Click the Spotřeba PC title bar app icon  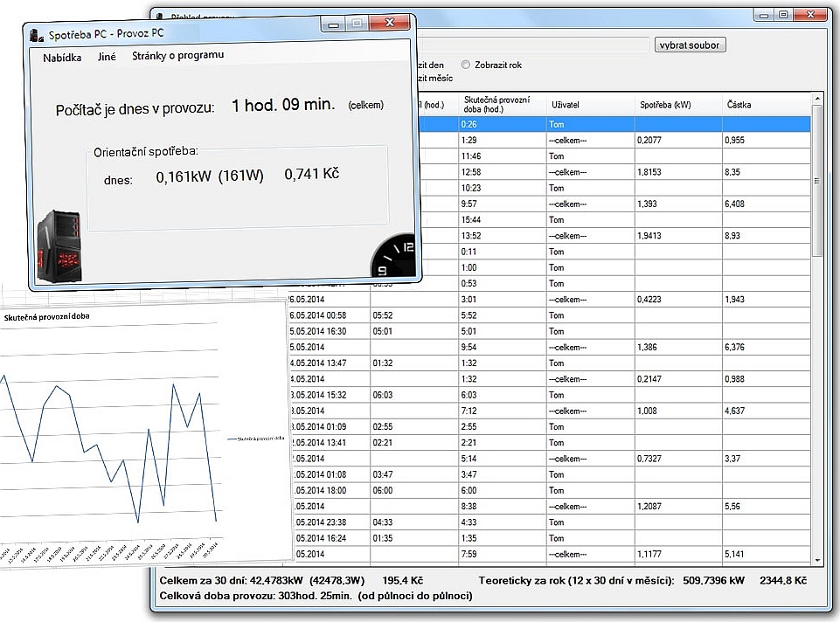point(37,36)
